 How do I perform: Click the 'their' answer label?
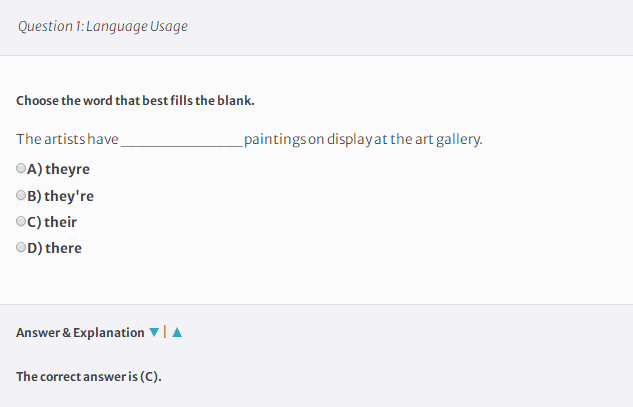coord(52,222)
